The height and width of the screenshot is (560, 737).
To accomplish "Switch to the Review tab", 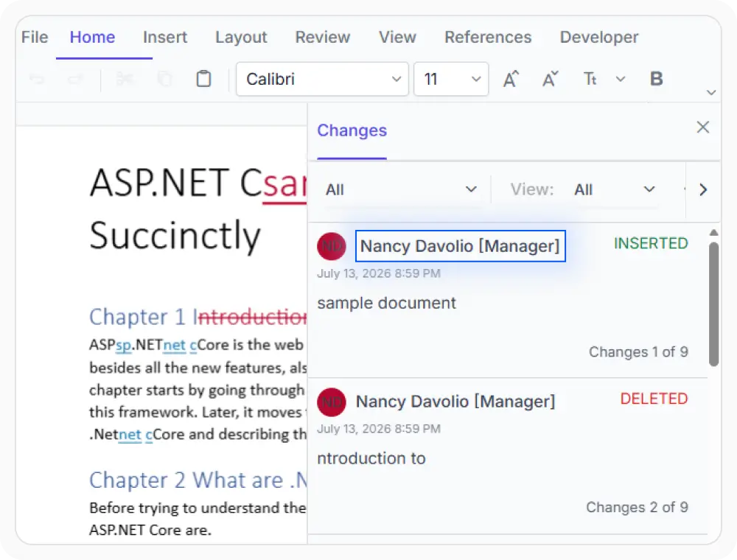I will [x=323, y=37].
